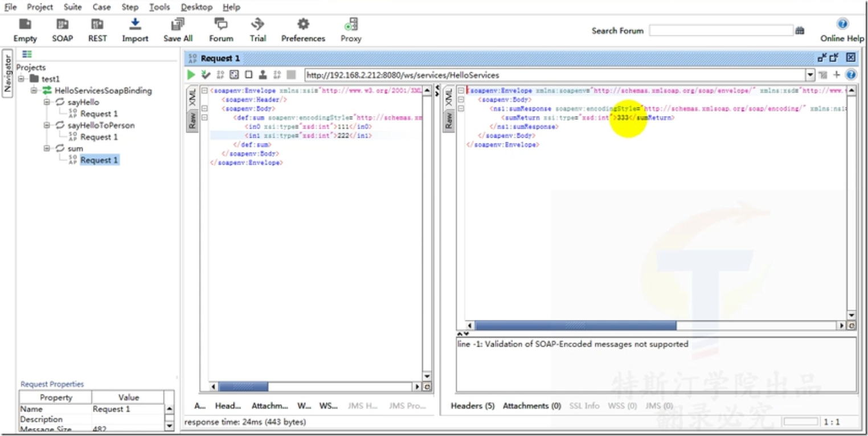Click the request horizontal scrollbar thumb
The height and width of the screenshot is (436, 868).
[x=243, y=387]
